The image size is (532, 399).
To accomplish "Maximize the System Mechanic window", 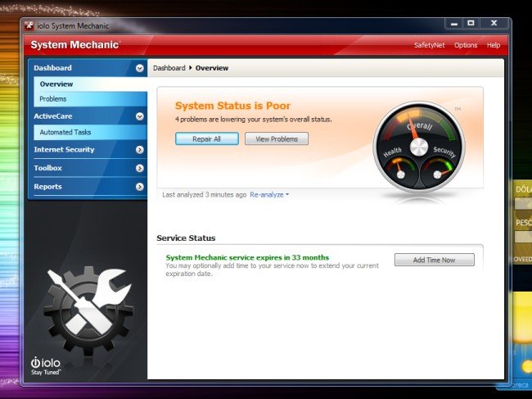I will tap(471, 24).
